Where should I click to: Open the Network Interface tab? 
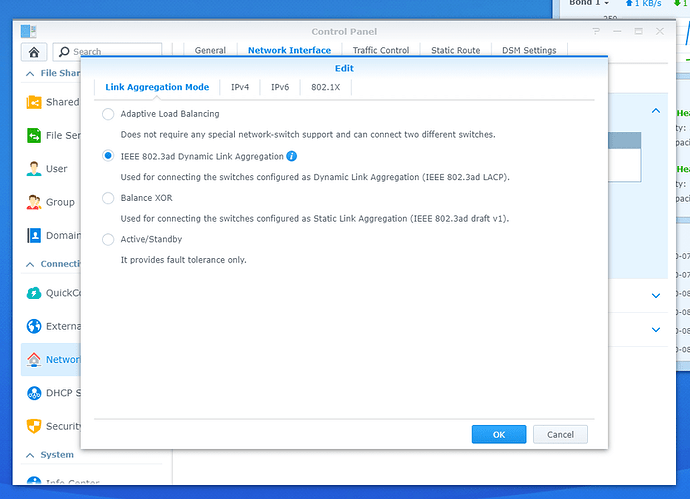(289, 50)
